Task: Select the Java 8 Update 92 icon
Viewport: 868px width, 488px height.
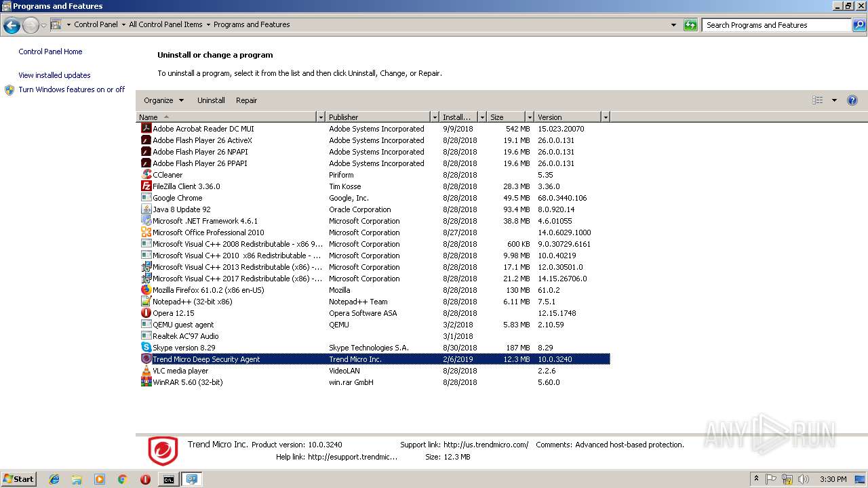Action: (x=146, y=209)
